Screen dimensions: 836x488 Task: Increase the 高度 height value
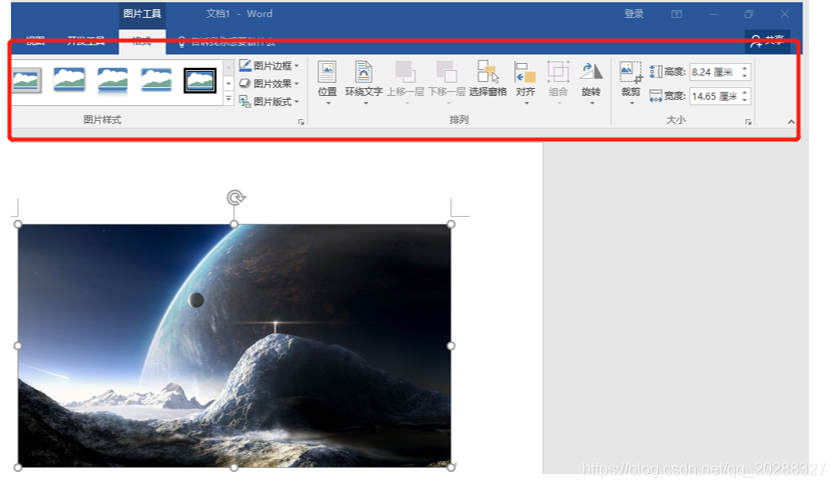point(745,68)
